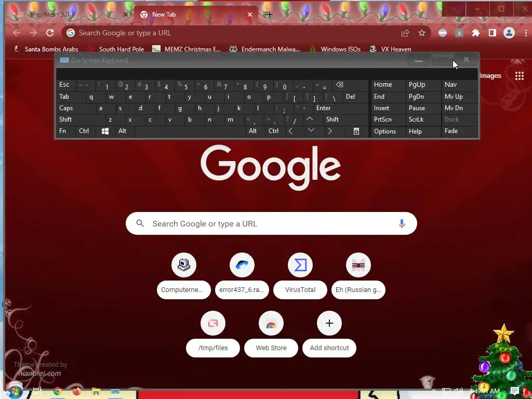Viewport: 532px width, 399px height.
Task: Click the space bar on the On-Screen Keyboard
Action: [190, 131]
